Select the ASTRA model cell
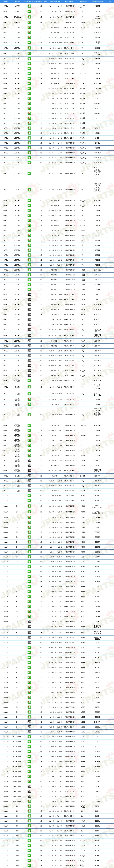Screen dimensions: 114x868 pyautogui.click(x=17, y=6)
